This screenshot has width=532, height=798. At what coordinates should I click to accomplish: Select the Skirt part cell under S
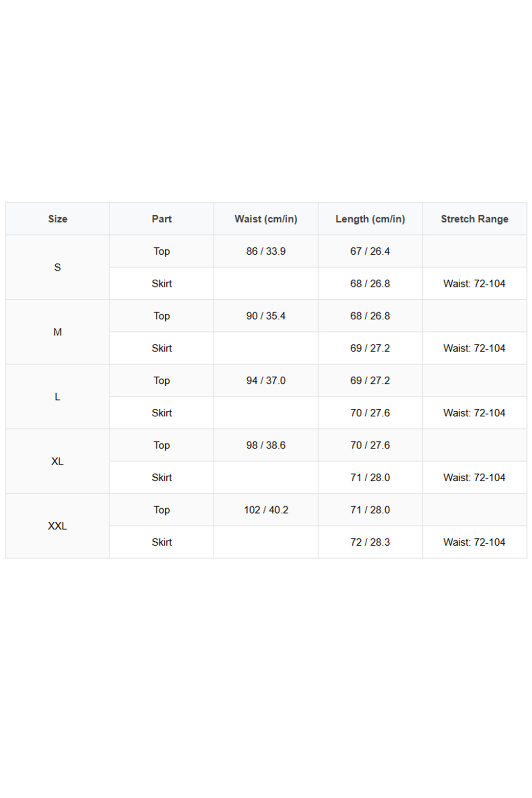pos(162,283)
